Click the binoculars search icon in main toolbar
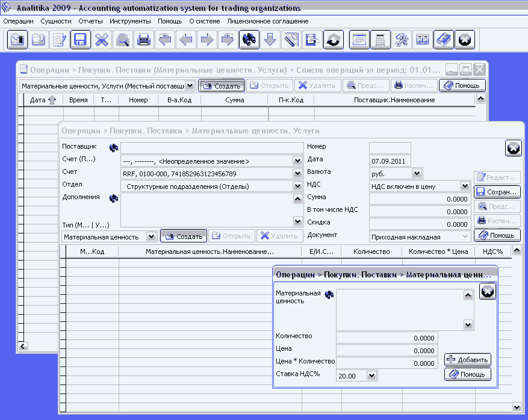This screenshot has width=528, height=420. click(249, 40)
